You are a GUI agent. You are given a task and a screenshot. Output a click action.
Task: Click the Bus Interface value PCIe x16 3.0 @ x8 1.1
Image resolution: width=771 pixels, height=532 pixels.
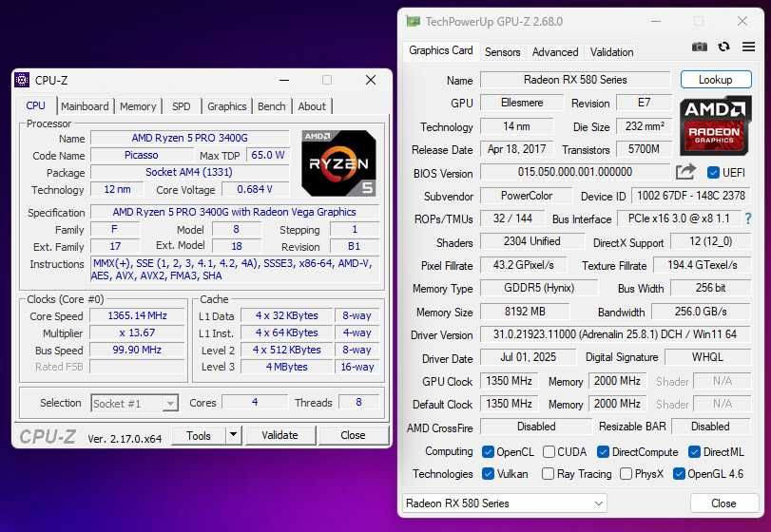[x=679, y=218]
